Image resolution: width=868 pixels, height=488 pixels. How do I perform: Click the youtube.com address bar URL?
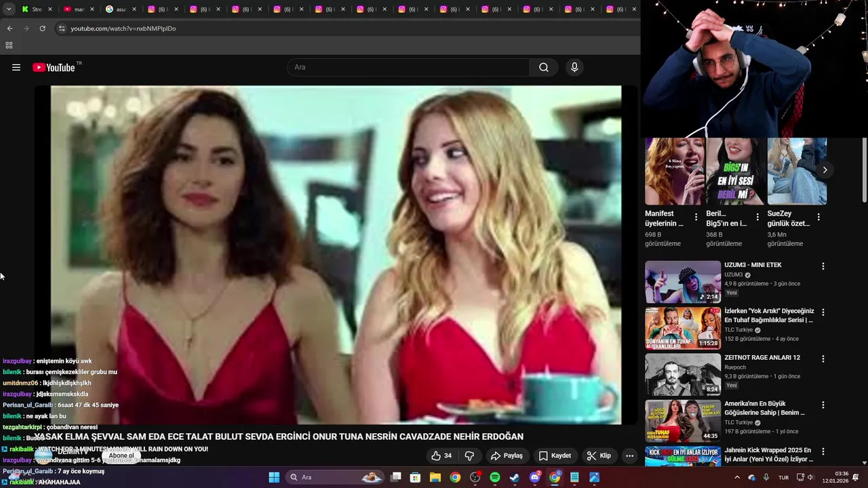(123, 28)
